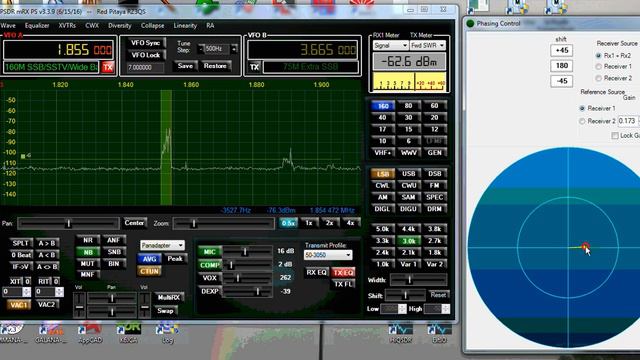The height and width of the screenshot is (360, 640).
Task: Select FM mode
Action: [435, 185]
